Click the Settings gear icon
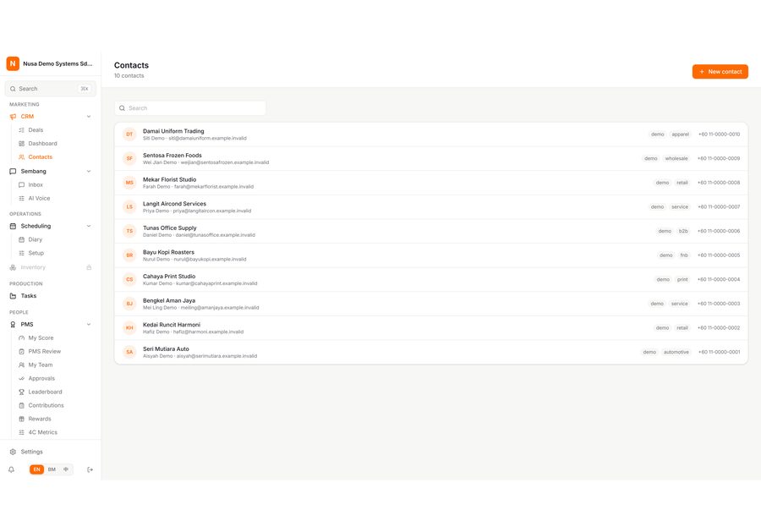Image resolution: width=761 pixels, height=532 pixels. click(13, 452)
